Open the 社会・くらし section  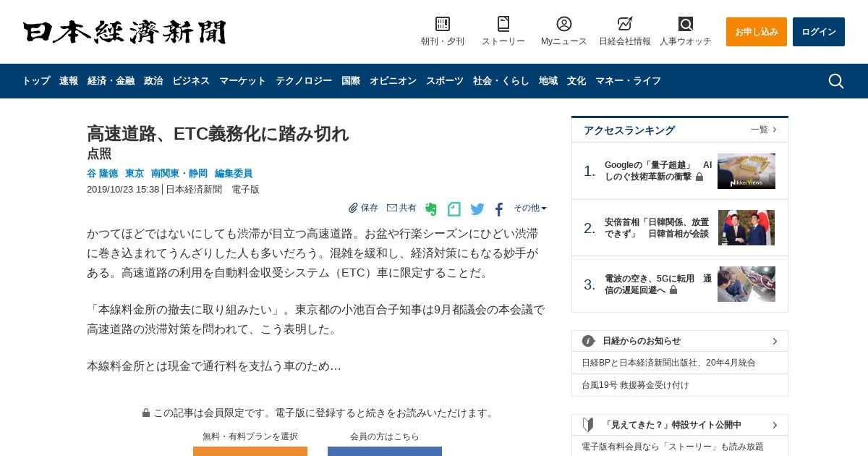click(x=501, y=81)
